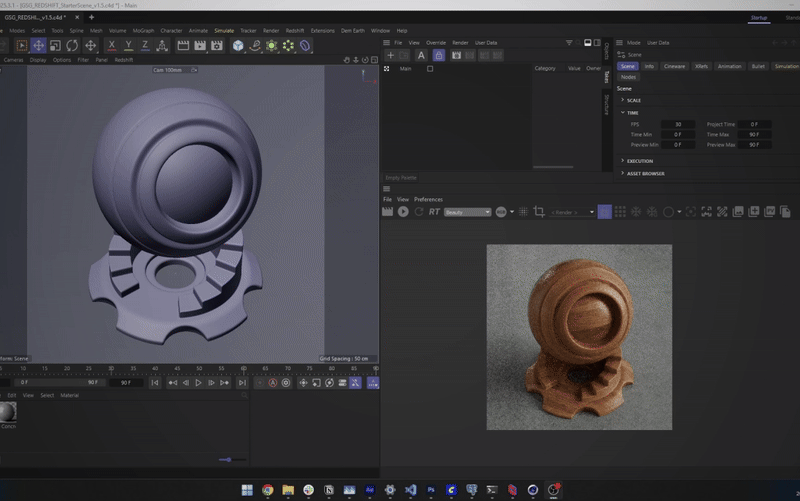This screenshot has height=501, width=800.
Task: Open the Beauty AOV dropdown
Action: [467, 212]
